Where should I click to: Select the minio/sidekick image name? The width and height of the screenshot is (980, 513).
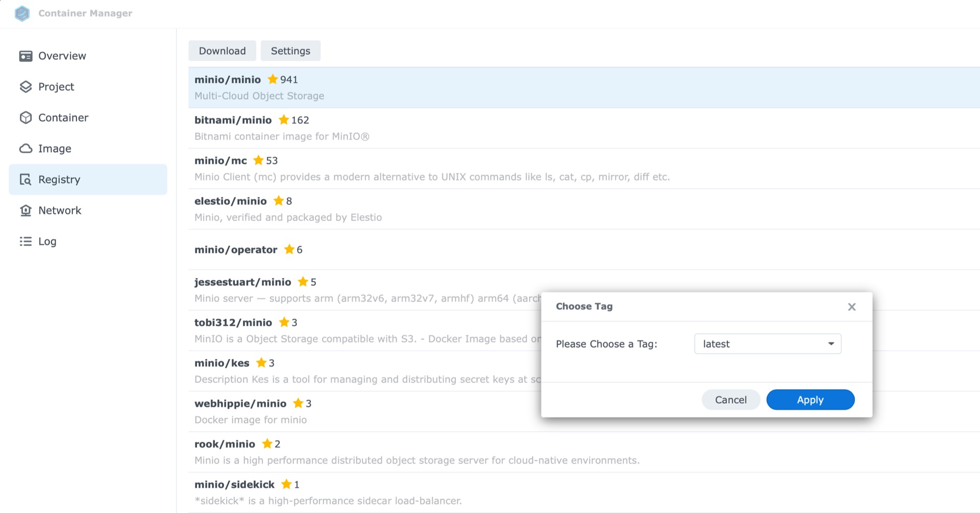[x=234, y=484]
